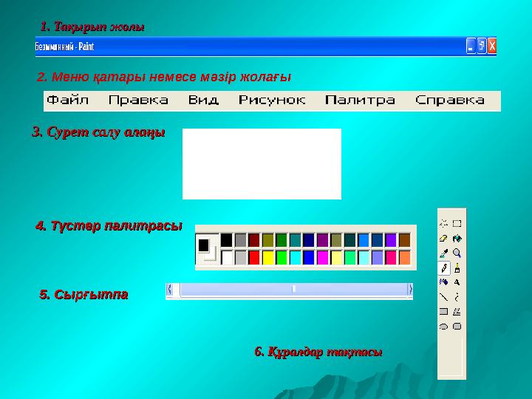
Task: Select the white color swatch in palette's bottom row
Action: point(226,258)
